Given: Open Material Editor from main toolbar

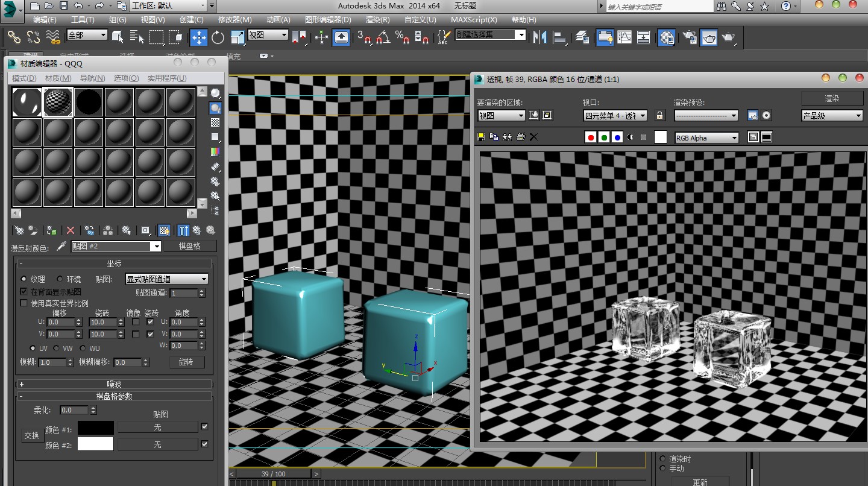Looking at the screenshot, I should click(666, 37).
